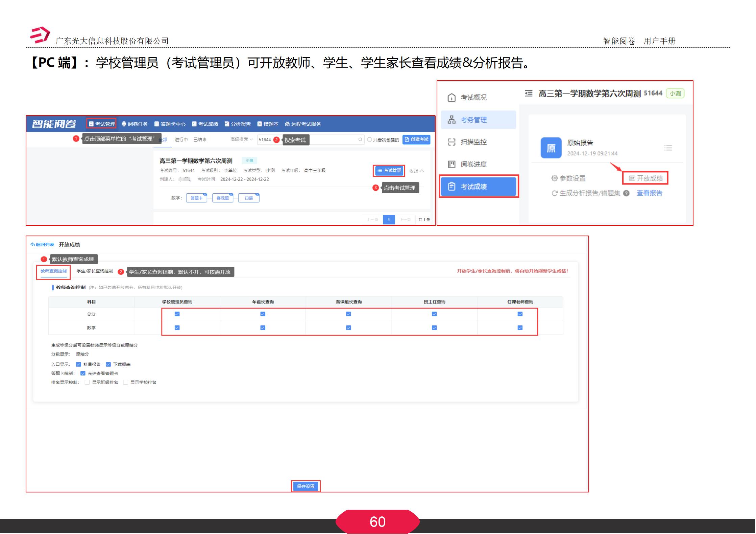Uncheck 允许查看答题卡
756x534 pixels.
[82, 373]
